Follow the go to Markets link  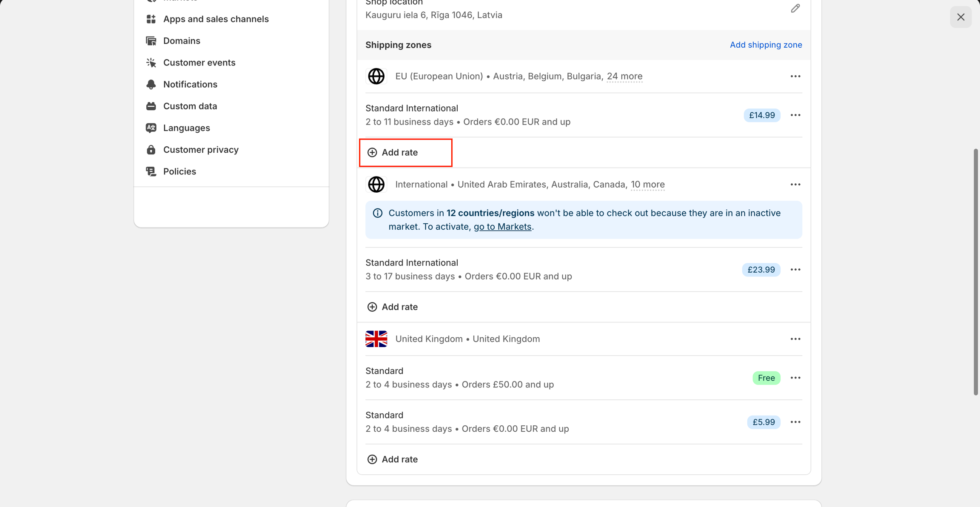(x=502, y=227)
